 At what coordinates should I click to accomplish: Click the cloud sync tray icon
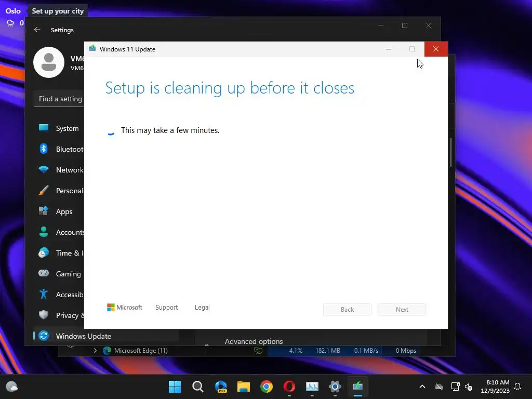click(x=439, y=387)
